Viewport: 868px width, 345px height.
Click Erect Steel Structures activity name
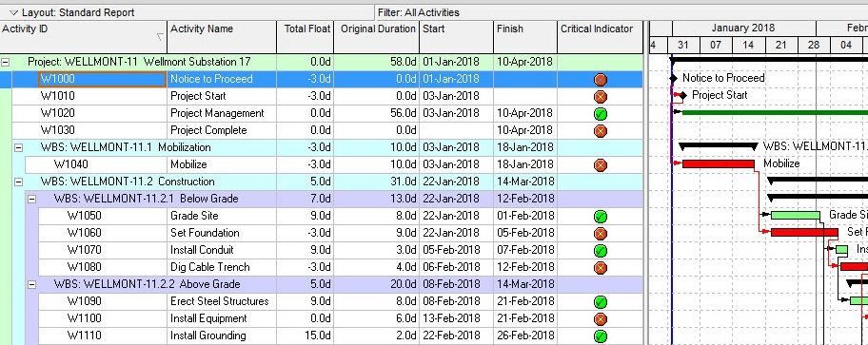coord(220,301)
